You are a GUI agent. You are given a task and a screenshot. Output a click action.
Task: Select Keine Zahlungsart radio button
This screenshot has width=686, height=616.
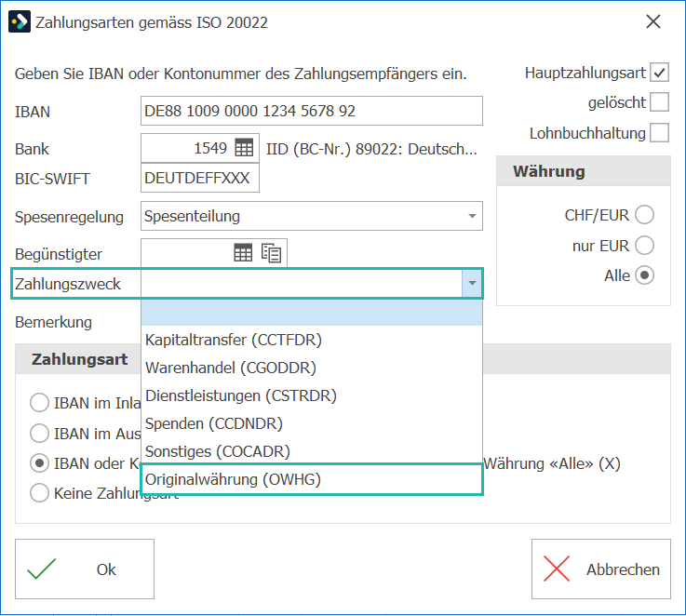(39, 493)
